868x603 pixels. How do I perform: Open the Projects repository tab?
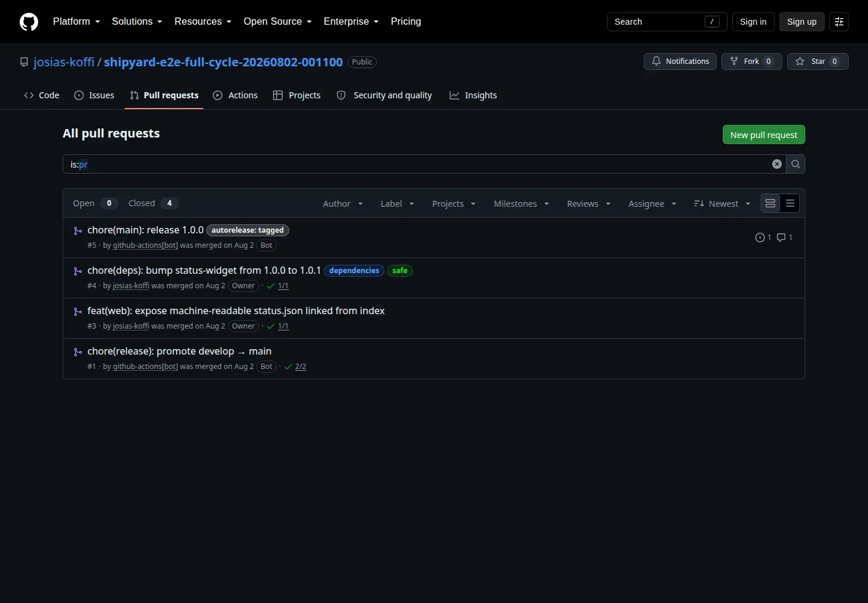(x=297, y=95)
